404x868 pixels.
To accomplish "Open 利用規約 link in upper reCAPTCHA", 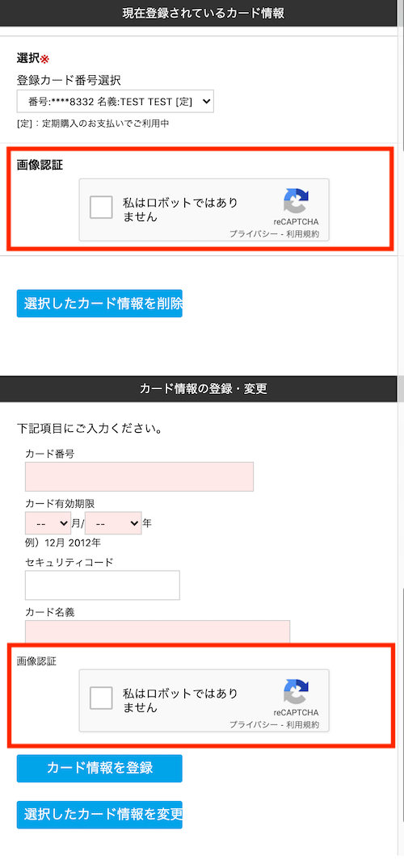I will coord(302,234).
